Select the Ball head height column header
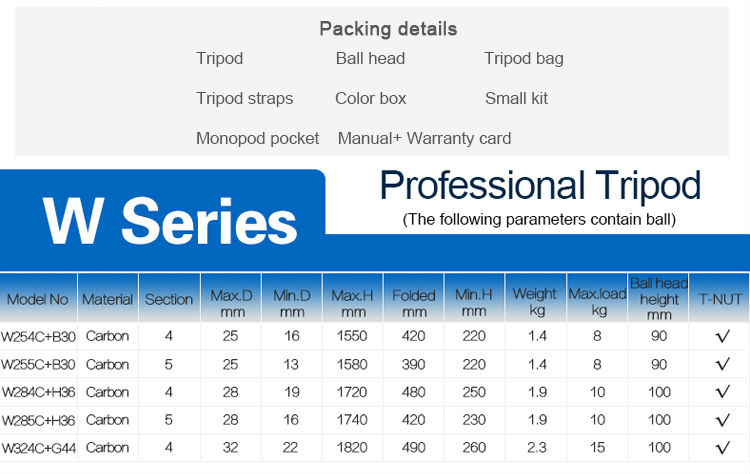Viewport: 750px width, 474px height. (x=659, y=299)
